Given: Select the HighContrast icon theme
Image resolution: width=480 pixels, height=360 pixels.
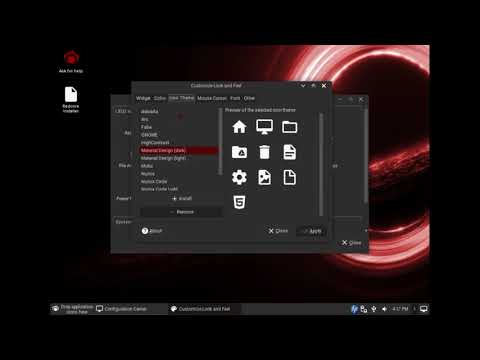Looking at the screenshot, I should click(x=179, y=143).
